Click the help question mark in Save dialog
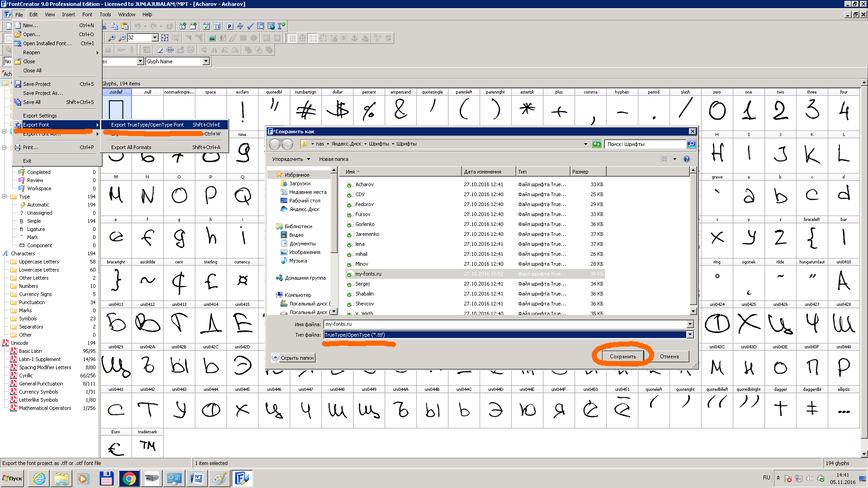This screenshot has width=868, height=488. (687, 159)
